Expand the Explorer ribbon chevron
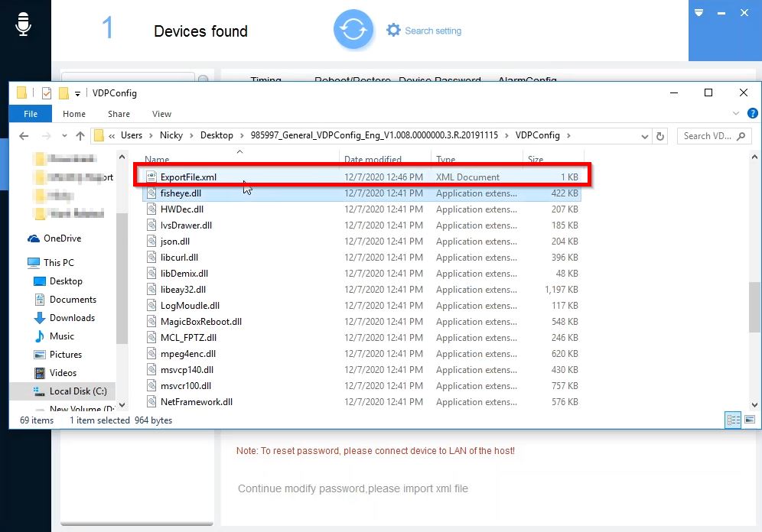Screen dimensions: 762x532 737,114
